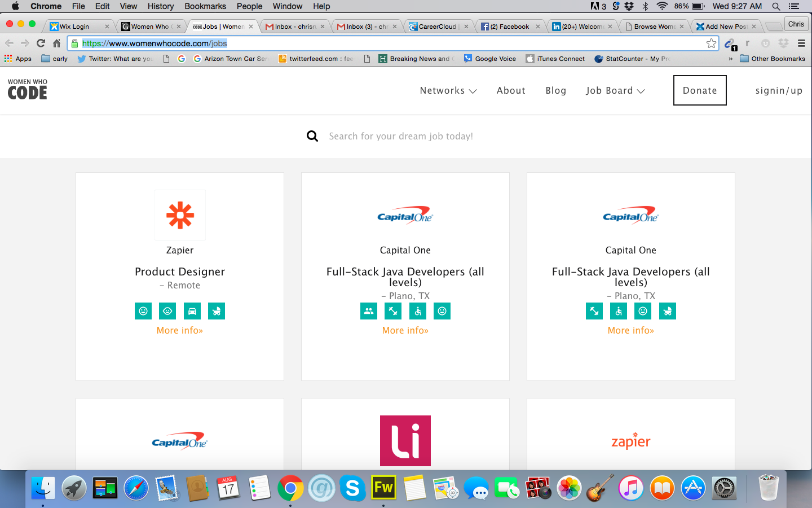
Task: Open the Bookmarks menu in the menu bar
Action: click(205, 6)
